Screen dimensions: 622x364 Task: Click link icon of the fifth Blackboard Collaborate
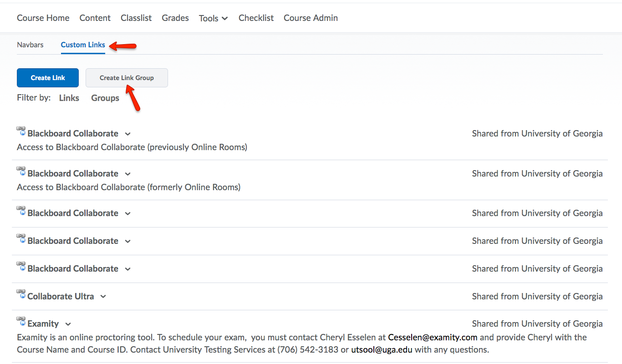pyautogui.click(x=21, y=267)
